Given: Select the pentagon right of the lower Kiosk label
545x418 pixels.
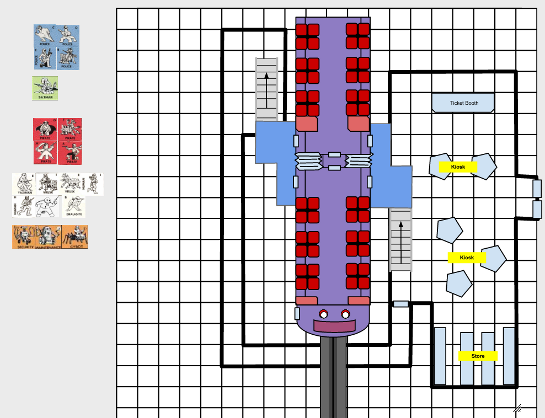Looking at the screenshot, I should pos(493,259).
